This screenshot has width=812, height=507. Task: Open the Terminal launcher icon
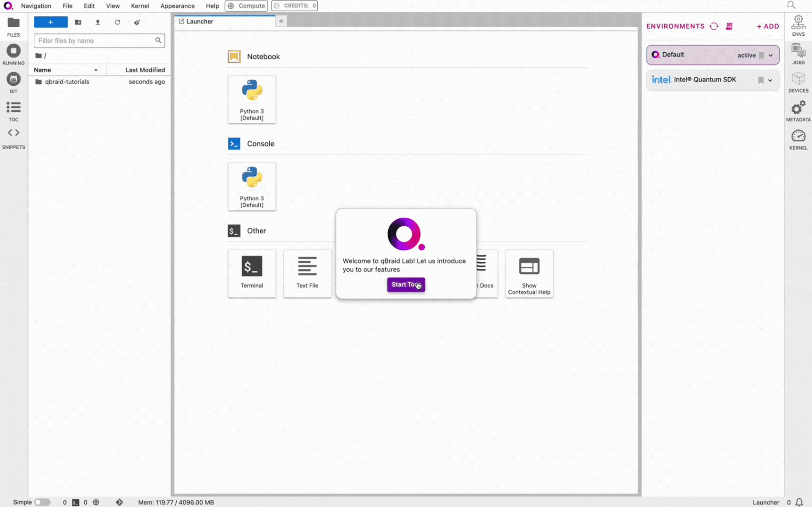252,273
